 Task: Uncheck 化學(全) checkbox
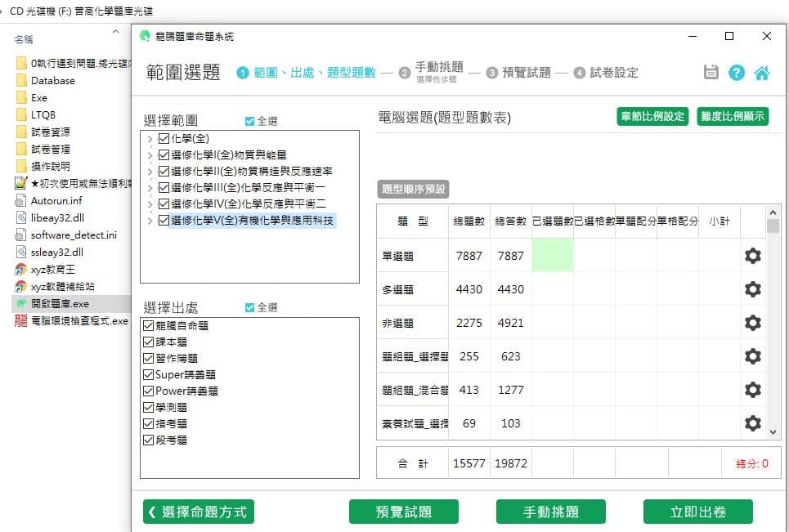point(164,138)
